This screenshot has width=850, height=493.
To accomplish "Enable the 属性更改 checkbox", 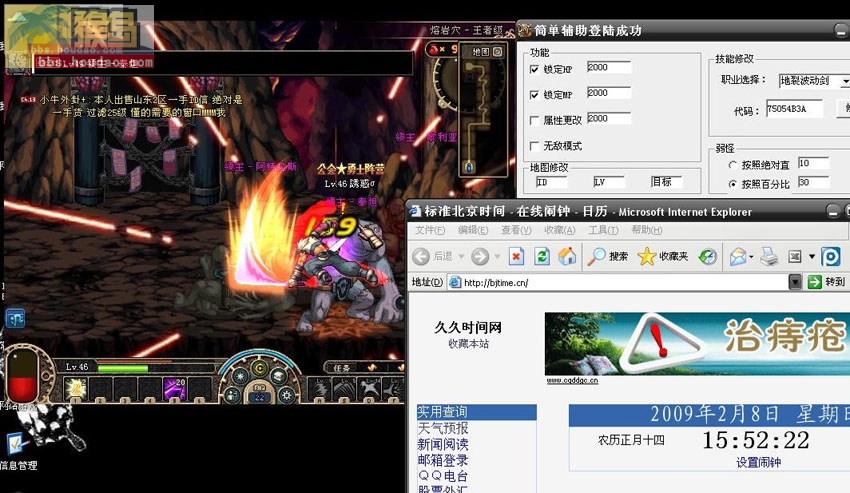I will coord(535,120).
